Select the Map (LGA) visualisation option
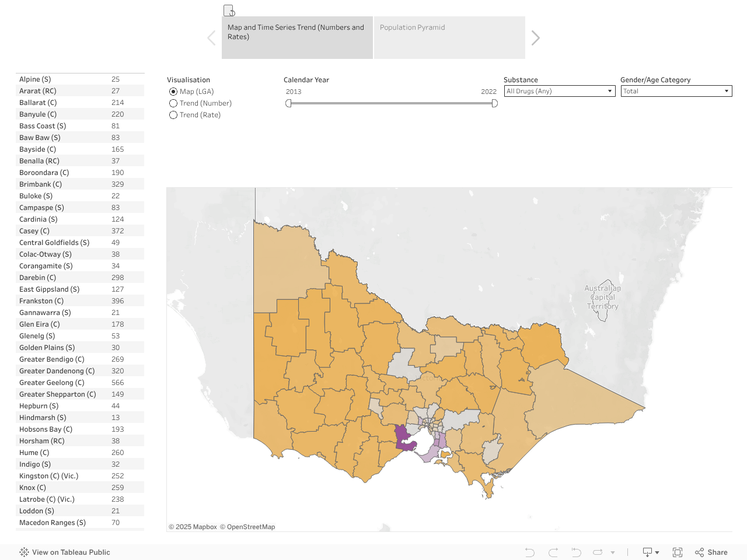 click(x=173, y=92)
